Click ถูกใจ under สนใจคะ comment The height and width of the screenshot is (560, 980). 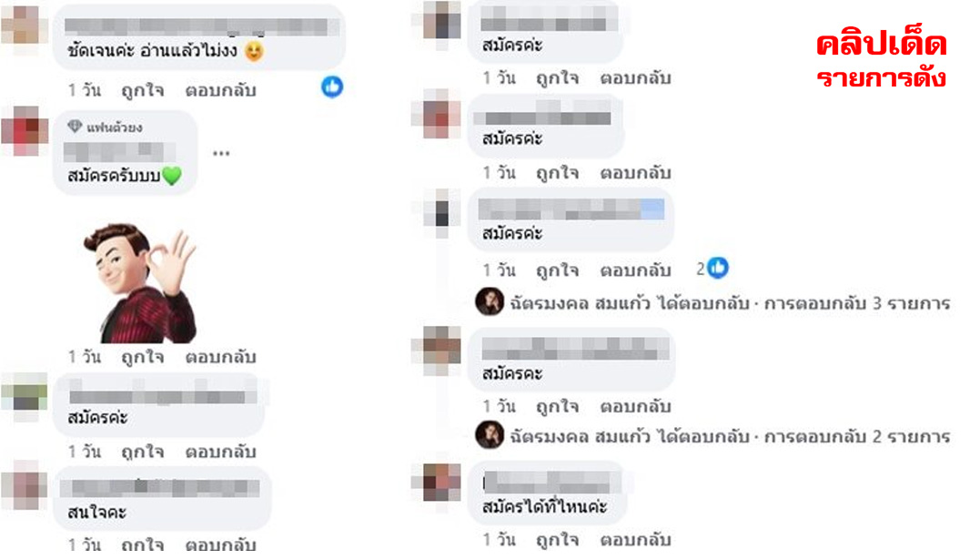click(x=143, y=544)
